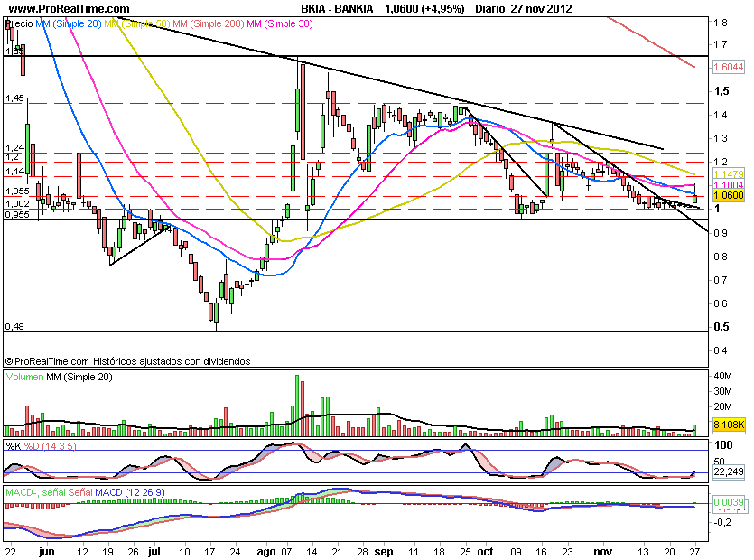Click the date 27 at time axis end
Viewport: 754px width, 560px height.
(x=694, y=551)
